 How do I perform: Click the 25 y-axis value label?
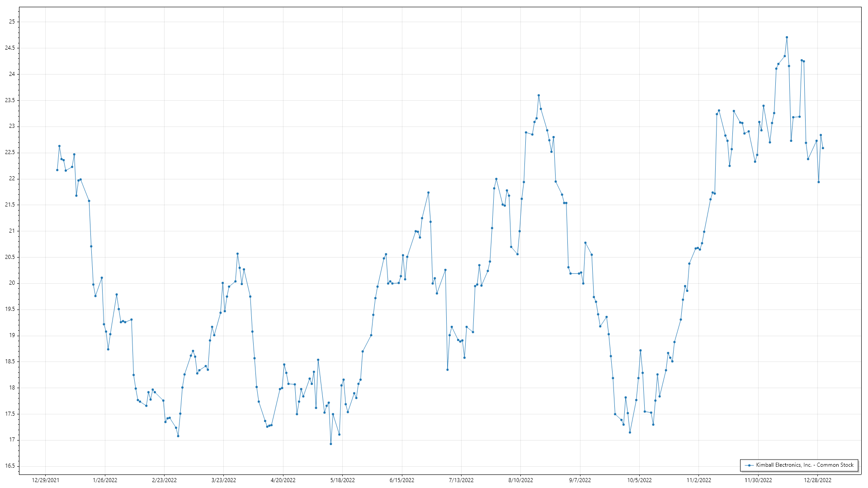12,22
